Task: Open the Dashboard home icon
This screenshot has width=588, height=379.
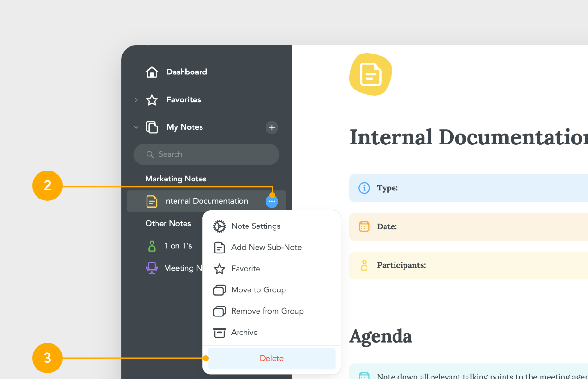Action: coord(152,72)
